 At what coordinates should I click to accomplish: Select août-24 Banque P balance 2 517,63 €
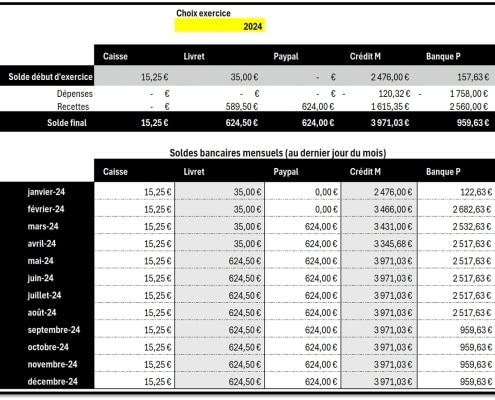click(x=472, y=313)
